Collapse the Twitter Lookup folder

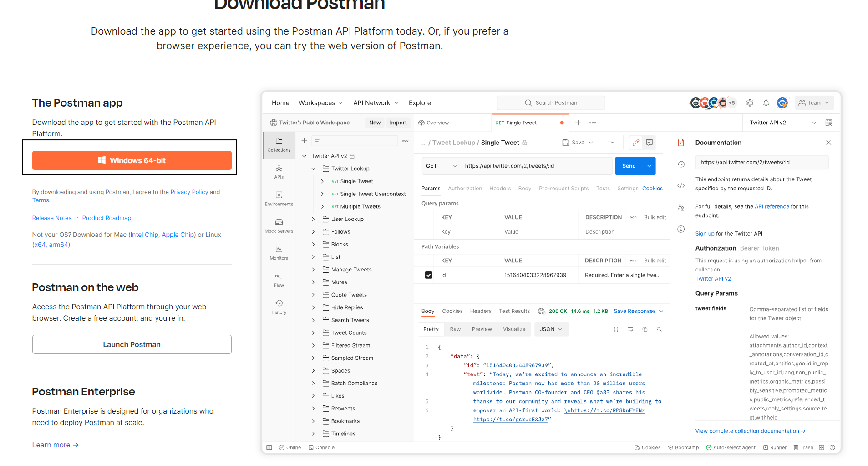pyautogui.click(x=313, y=169)
